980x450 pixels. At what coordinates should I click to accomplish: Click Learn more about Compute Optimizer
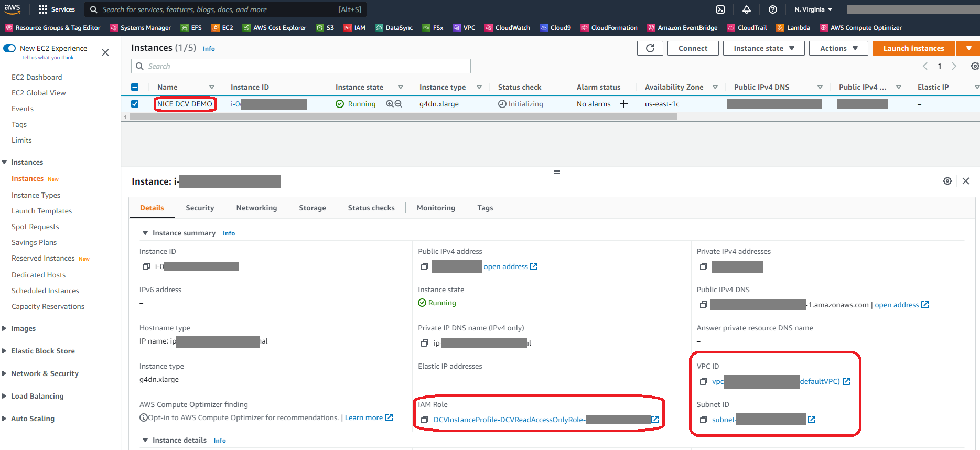pyautogui.click(x=369, y=417)
